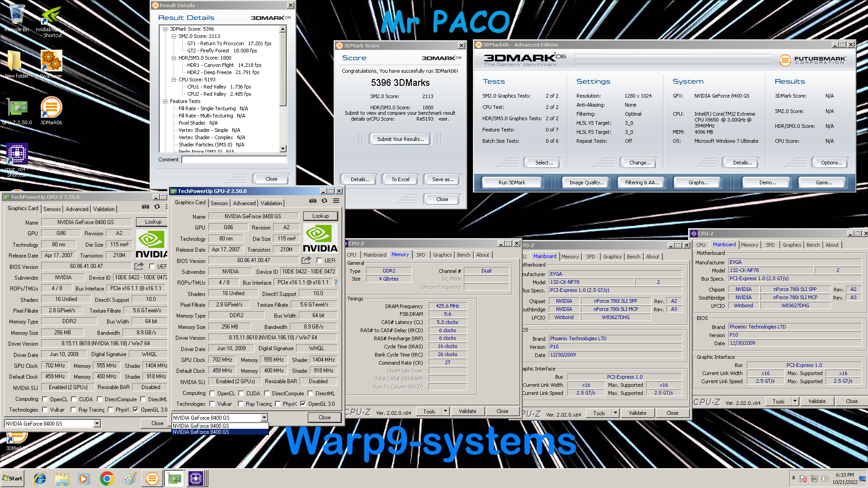Select New folder desktop icon
This screenshot has height=488, width=868.
[x=16, y=64]
